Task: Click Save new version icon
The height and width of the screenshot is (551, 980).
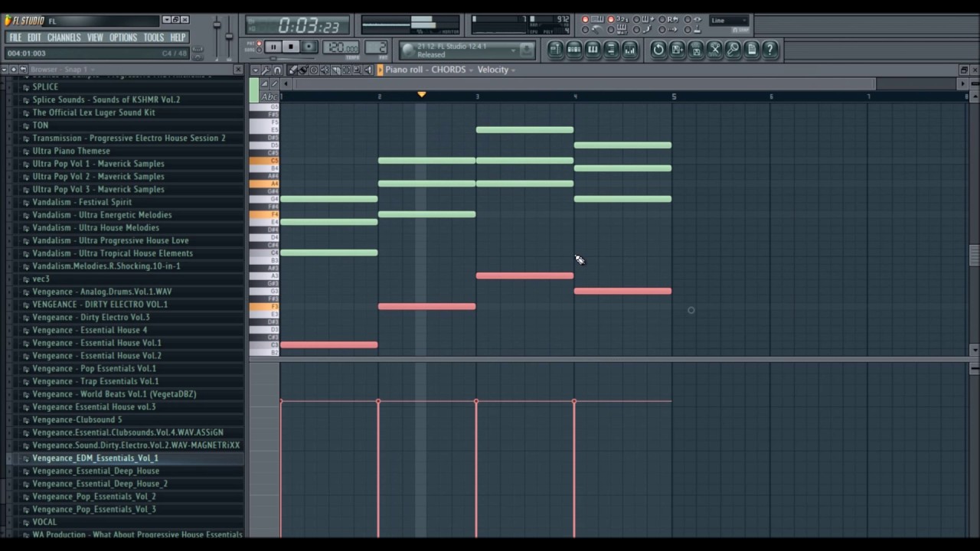Action: 677,49
